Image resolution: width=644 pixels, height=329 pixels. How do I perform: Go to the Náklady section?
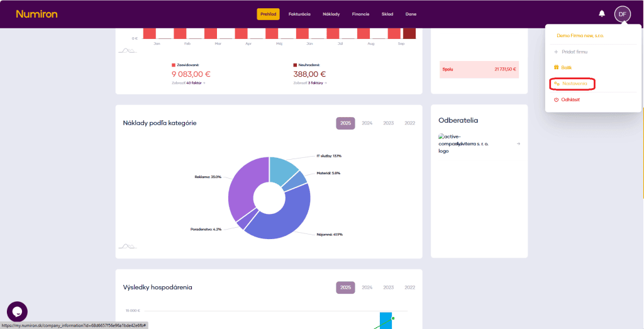[331, 14]
